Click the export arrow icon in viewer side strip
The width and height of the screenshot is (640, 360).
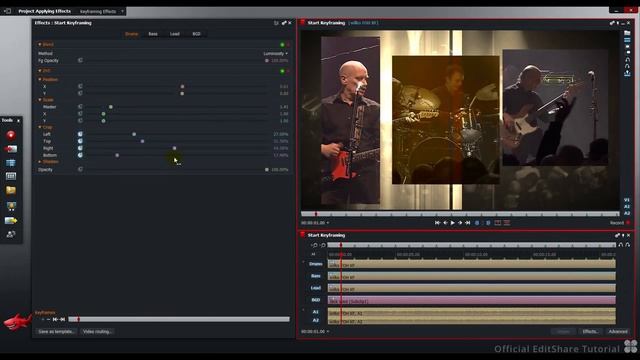click(627, 73)
